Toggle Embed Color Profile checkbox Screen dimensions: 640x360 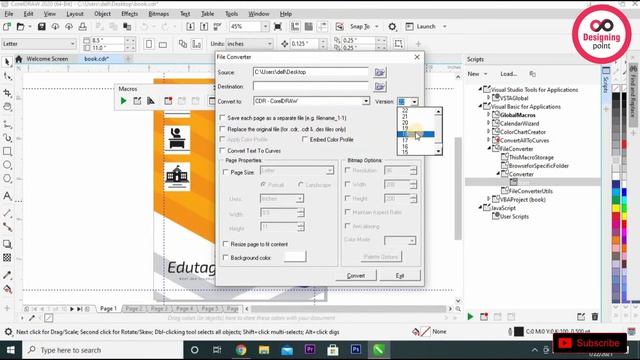(x=305, y=139)
